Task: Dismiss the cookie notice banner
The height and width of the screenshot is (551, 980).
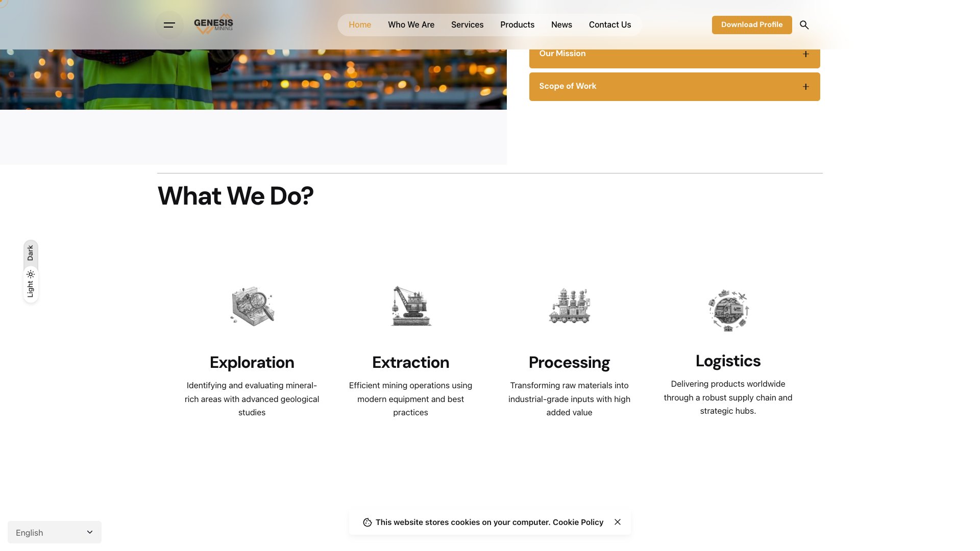Action: point(618,522)
